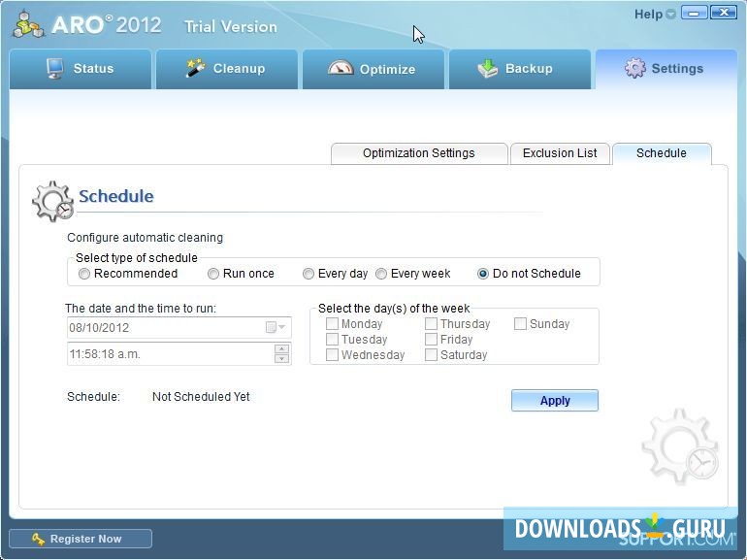
Task: Open the Backup tab
Action: click(x=520, y=69)
